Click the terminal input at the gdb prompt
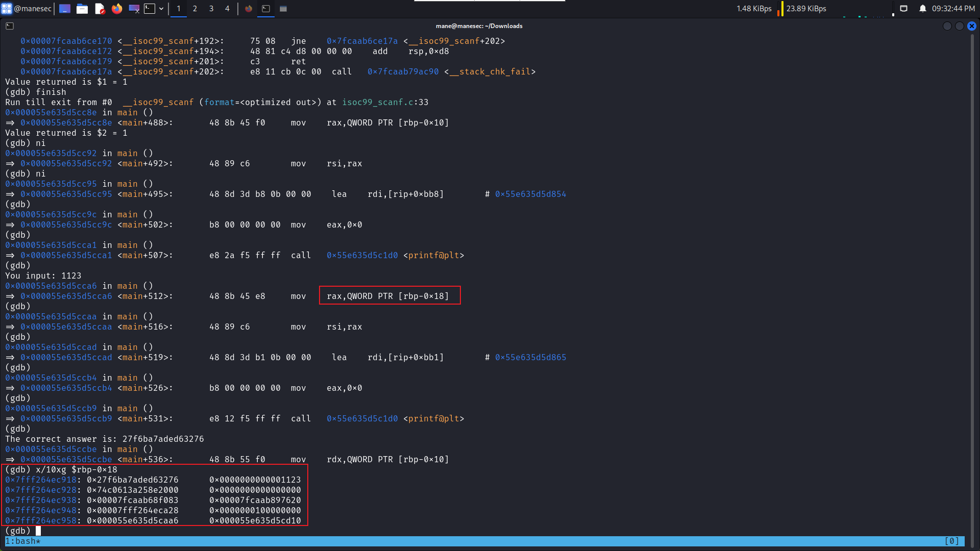Viewport: 980px width, 551px height. click(x=38, y=531)
